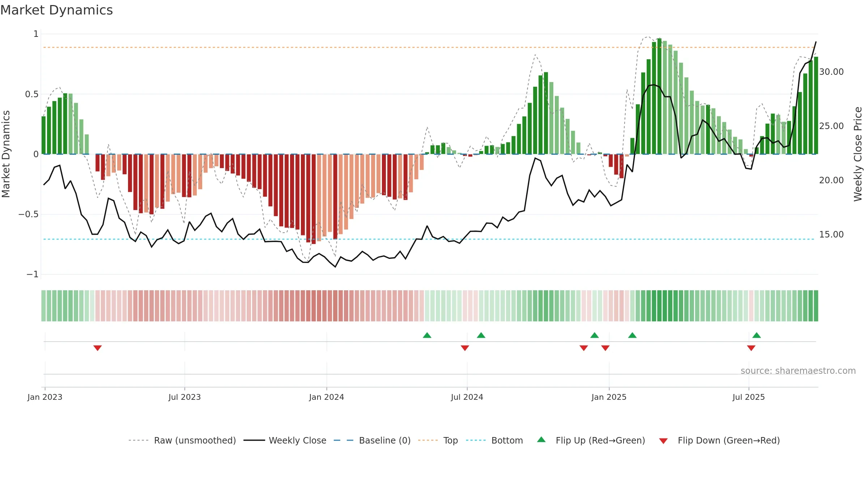Click the Market Dynamics y-axis title
This screenshot has height=488, width=868.
click(x=6, y=154)
